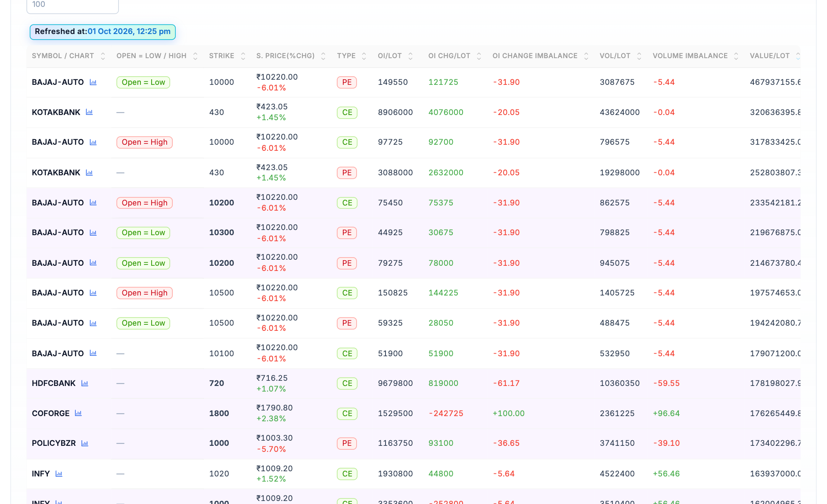The width and height of the screenshot is (827, 504).
Task: Open chart icon for KOTAKBANK 430 CE row
Action: coord(89,112)
